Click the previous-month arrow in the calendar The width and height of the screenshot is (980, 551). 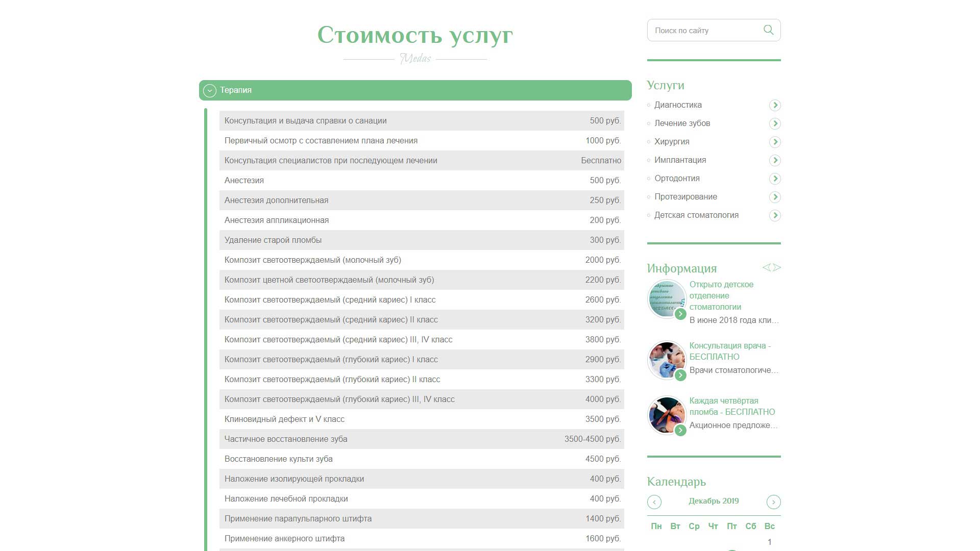point(653,502)
